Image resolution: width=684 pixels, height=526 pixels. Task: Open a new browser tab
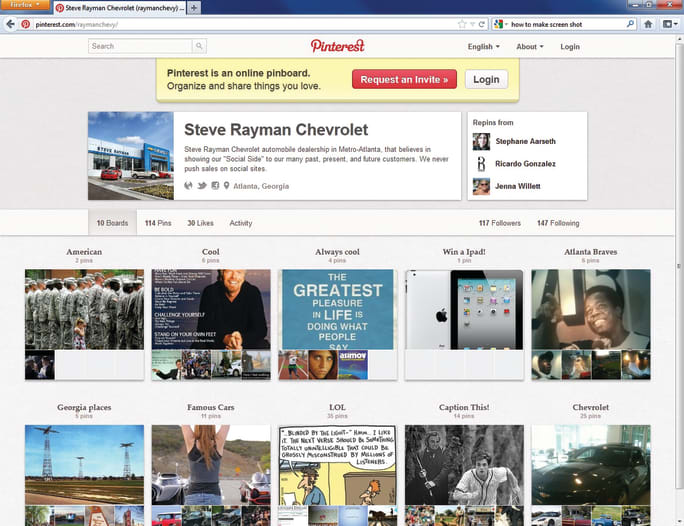coord(194,7)
